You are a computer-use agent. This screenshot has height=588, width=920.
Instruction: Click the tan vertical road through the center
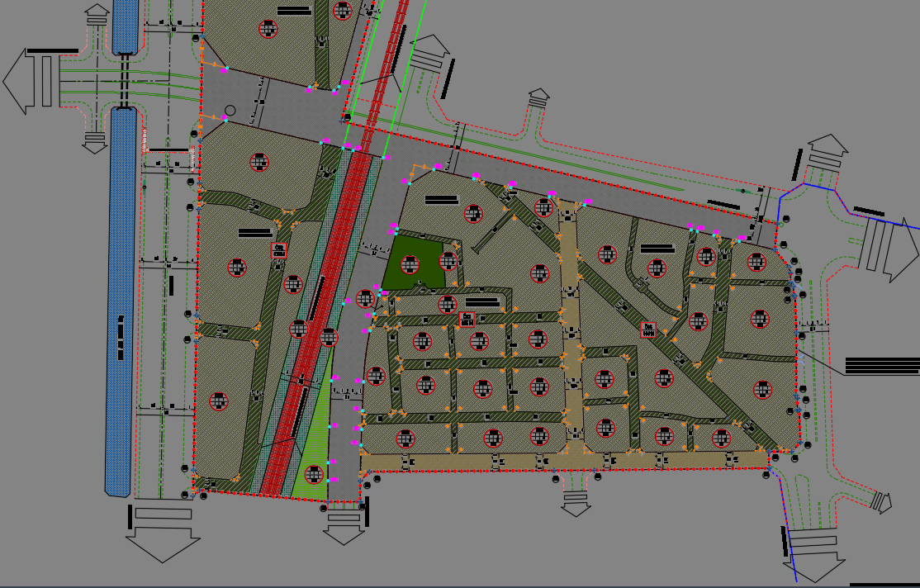pyautogui.click(x=570, y=330)
